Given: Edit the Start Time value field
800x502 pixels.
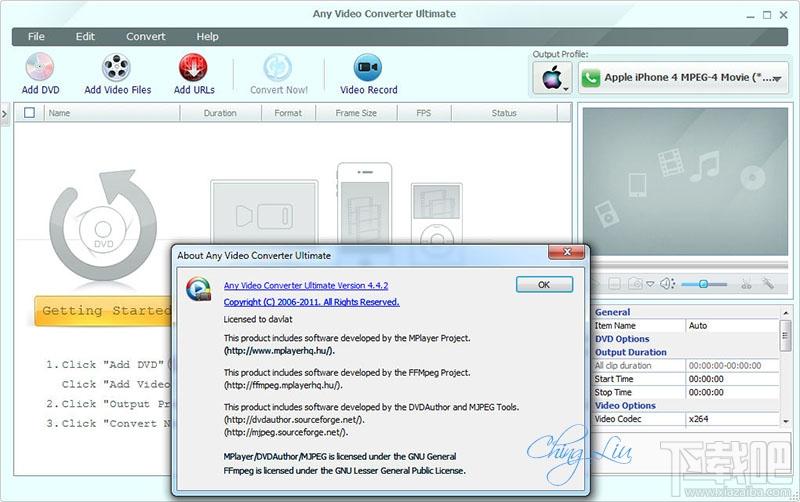Looking at the screenshot, I should click(x=732, y=379).
